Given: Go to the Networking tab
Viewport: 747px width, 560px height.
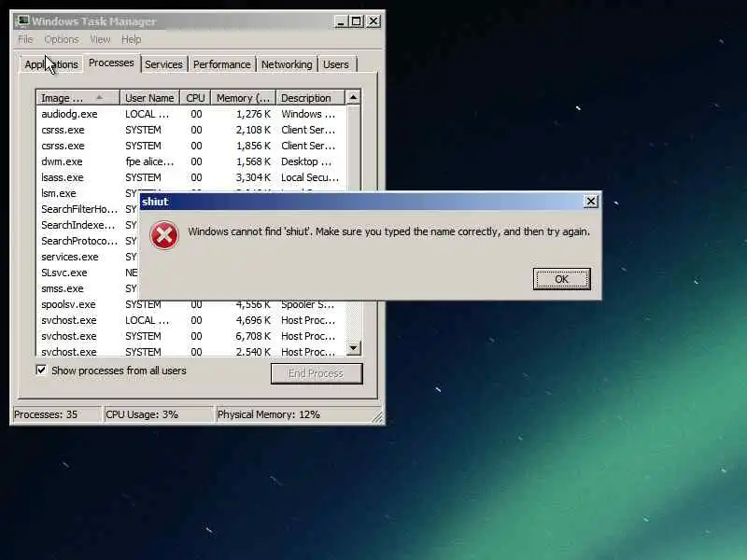Looking at the screenshot, I should pyautogui.click(x=287, y=64).
